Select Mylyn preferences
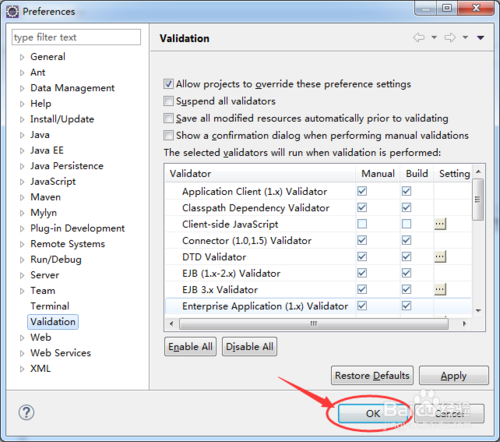This screenshot has width=500, height=442. click(x=43, y=213)
